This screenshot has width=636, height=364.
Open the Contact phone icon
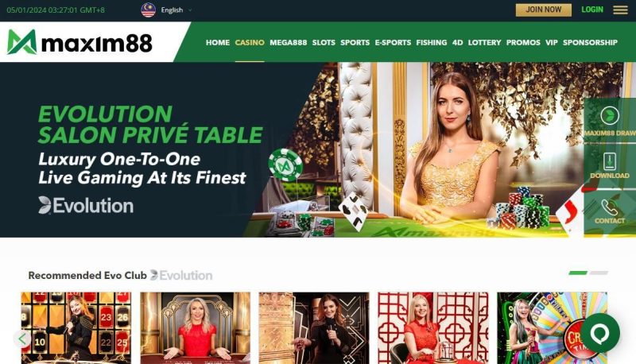coord(610,211)
